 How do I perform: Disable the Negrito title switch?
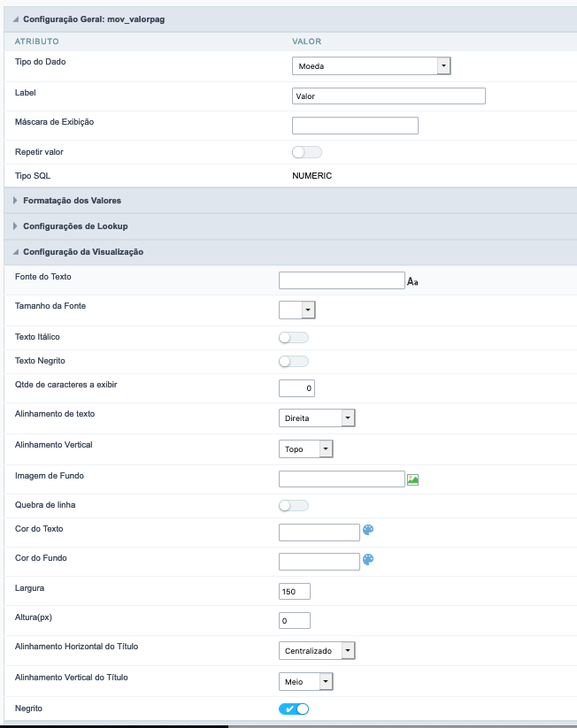pos(294,709)
